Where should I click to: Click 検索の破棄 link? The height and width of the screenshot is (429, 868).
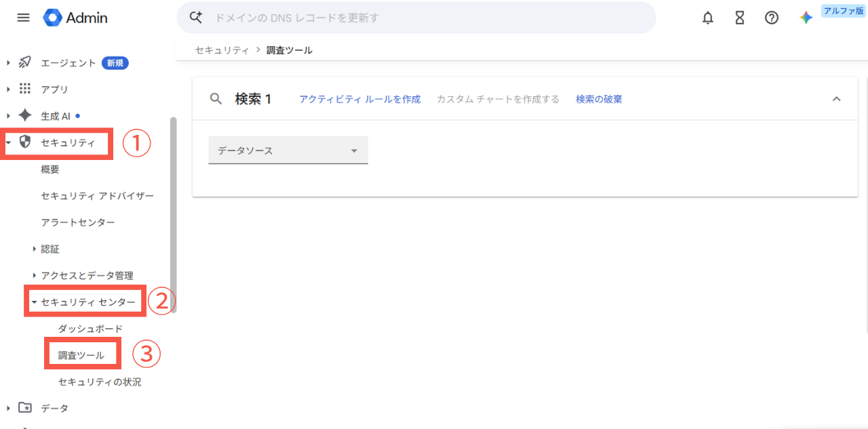point(599,99)
